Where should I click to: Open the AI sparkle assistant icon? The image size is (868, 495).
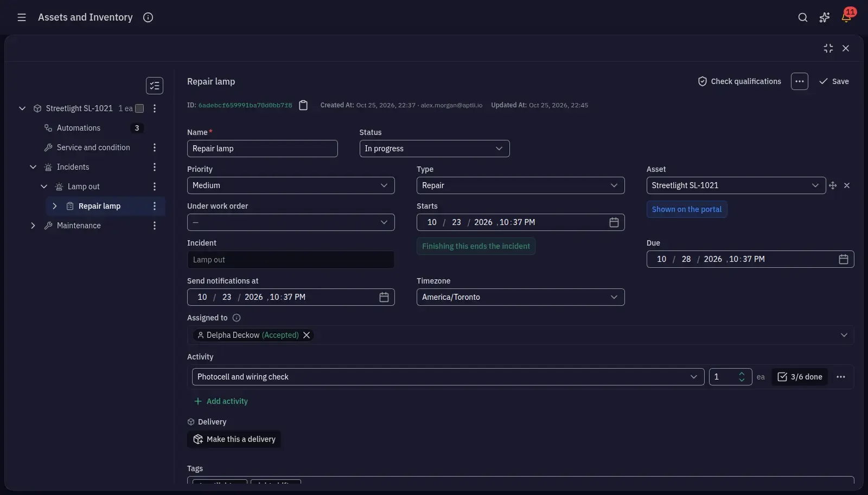[x=825, y=17]
